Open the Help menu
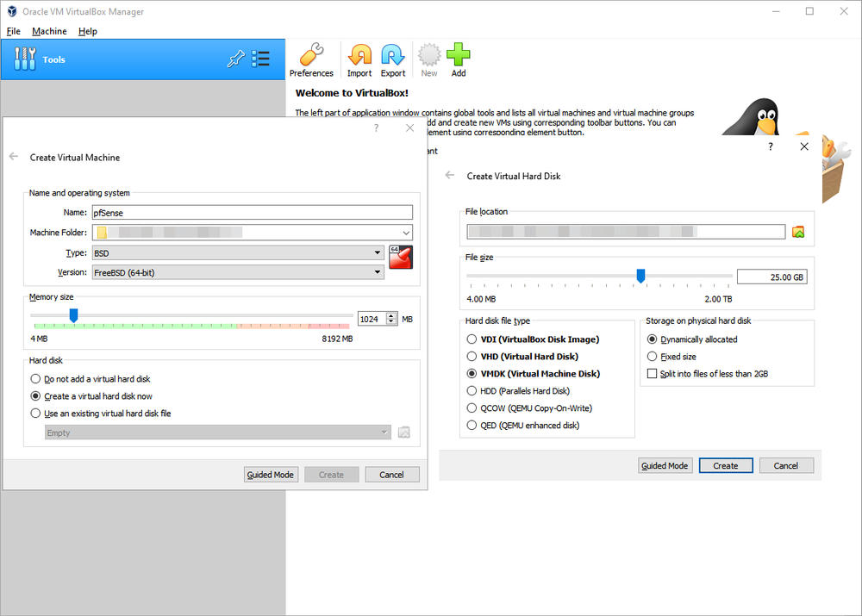The height and width of the screenshot is (616, 862). (87, 31)
